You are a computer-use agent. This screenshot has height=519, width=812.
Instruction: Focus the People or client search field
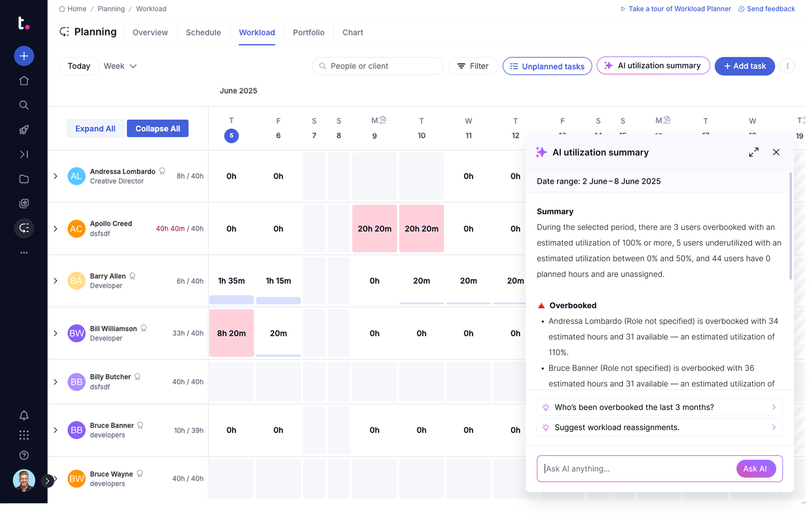378,66
